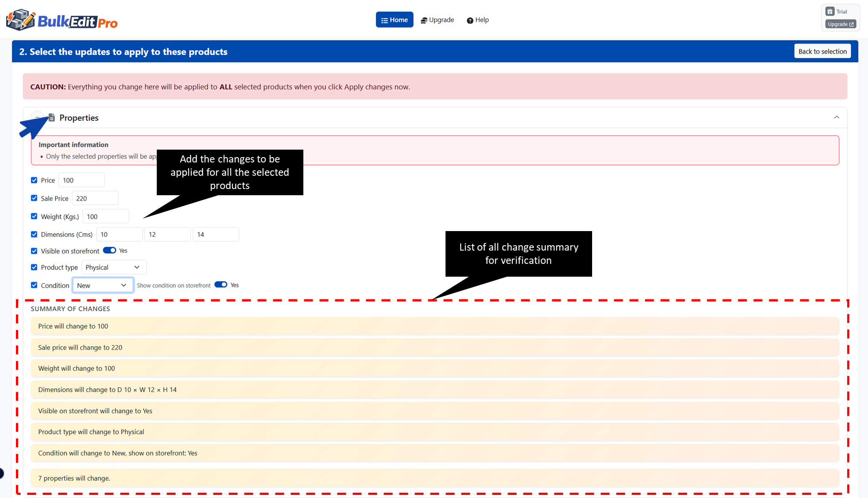
Task: Click the BulkEdit Pro logo
Action: [x=62, y=19]
